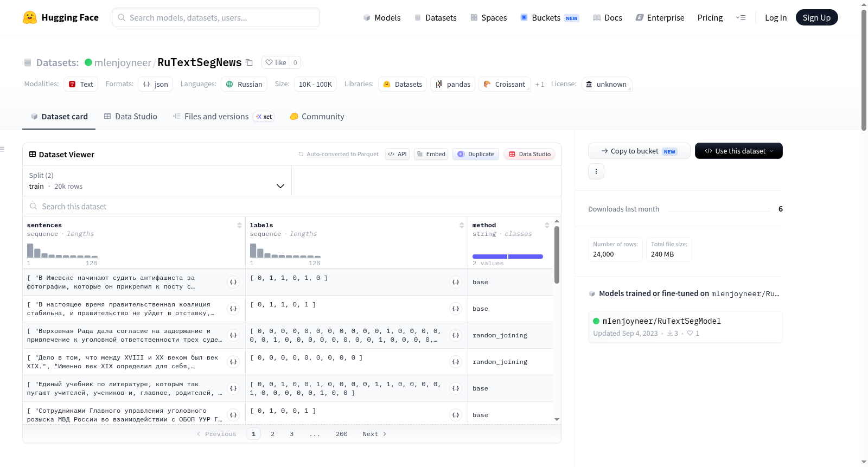Switch to the Data Studio tab
Image resolution: width=868 pixels, height=467 pixels.
131,117
